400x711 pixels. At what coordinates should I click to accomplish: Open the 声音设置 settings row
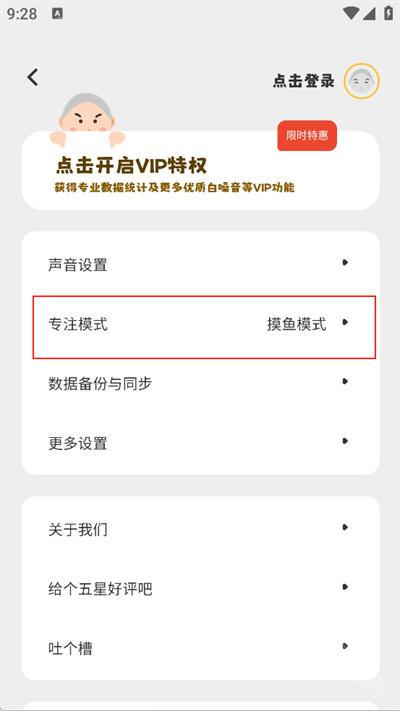tap(200, 264)
